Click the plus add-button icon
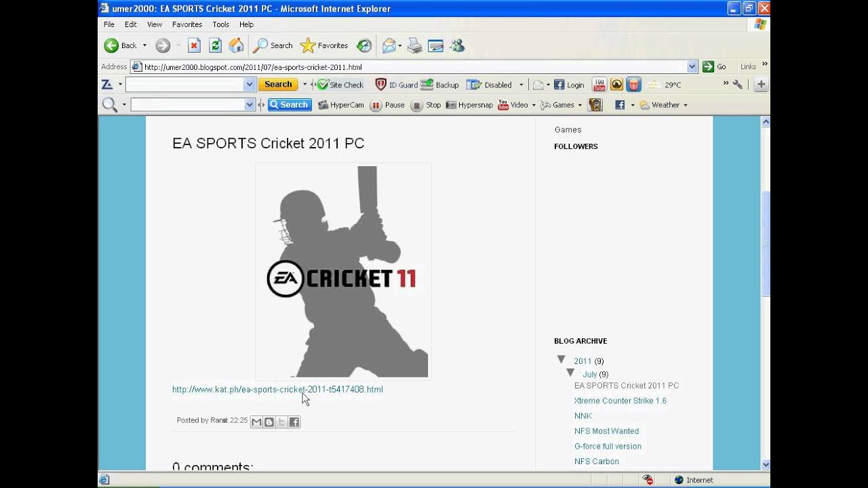868x488 pixels. click(x=761, y=85)
